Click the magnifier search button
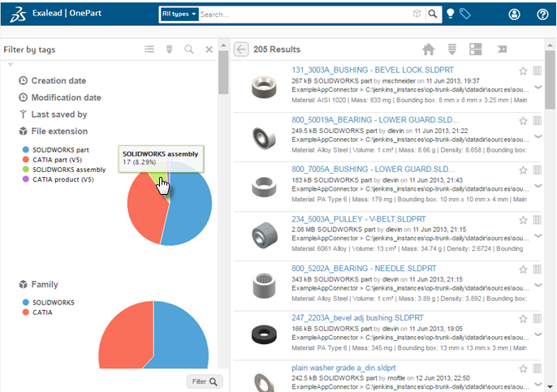This screenshot has height=392, width=557. [432, 14]
